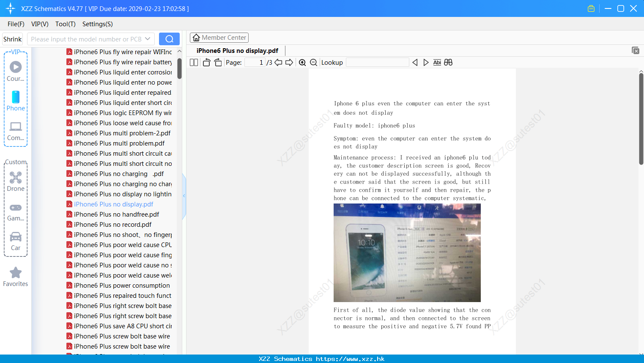The image size is (644, 363).
Task: Click the phone screenshot image in PDF
Action: pos(407,253)
